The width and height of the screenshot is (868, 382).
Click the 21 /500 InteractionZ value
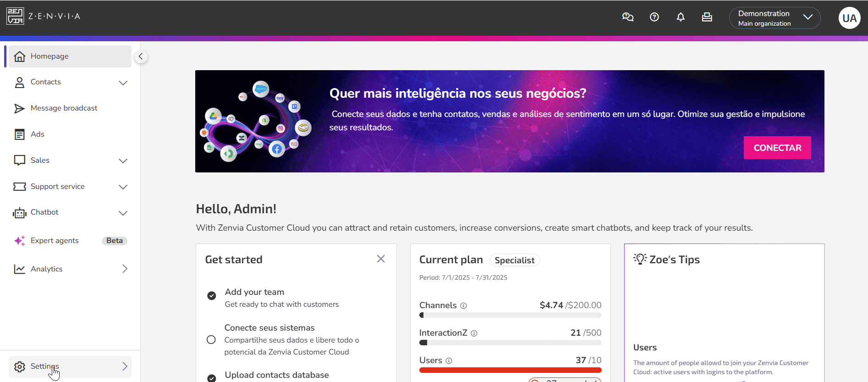586,333
